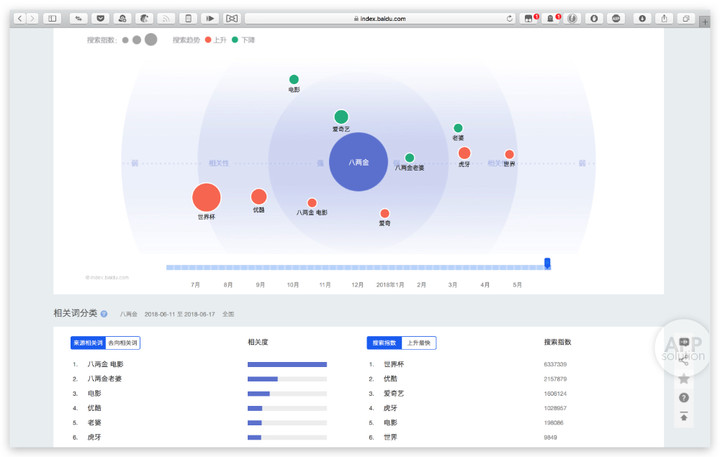Click the green 下降 legend dot
720x457 pixels.
tap(235, 40)
